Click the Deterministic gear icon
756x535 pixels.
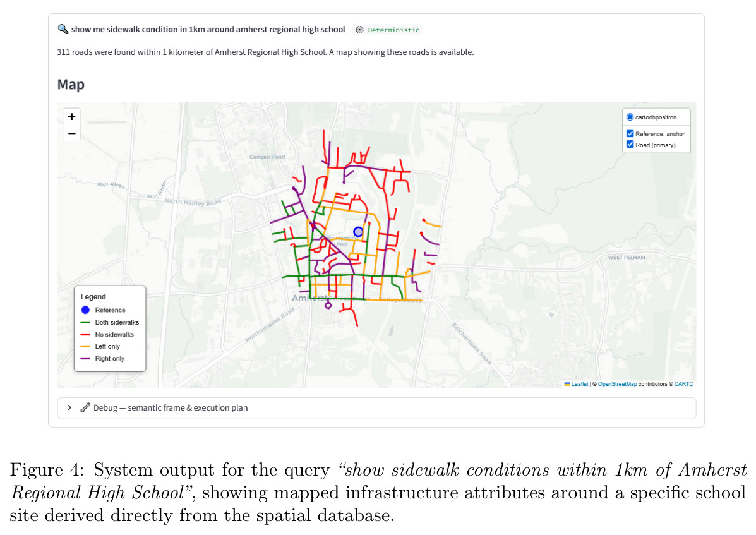click(359, 30)
